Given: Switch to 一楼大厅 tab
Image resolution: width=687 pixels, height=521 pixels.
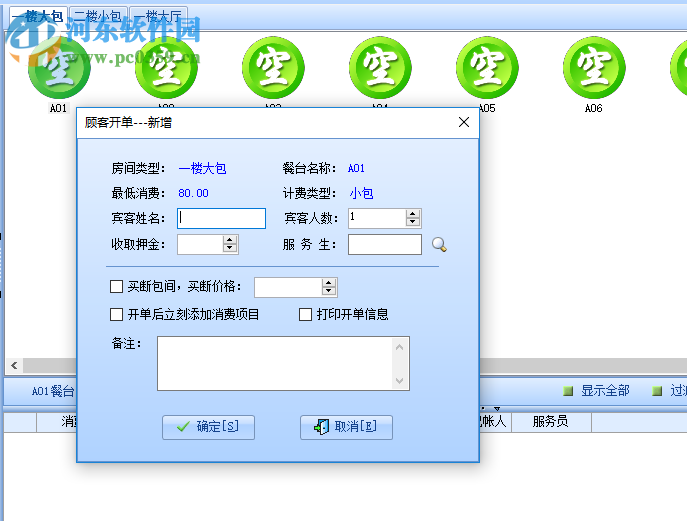Looking at the screenshot, I should coord(159,17).
